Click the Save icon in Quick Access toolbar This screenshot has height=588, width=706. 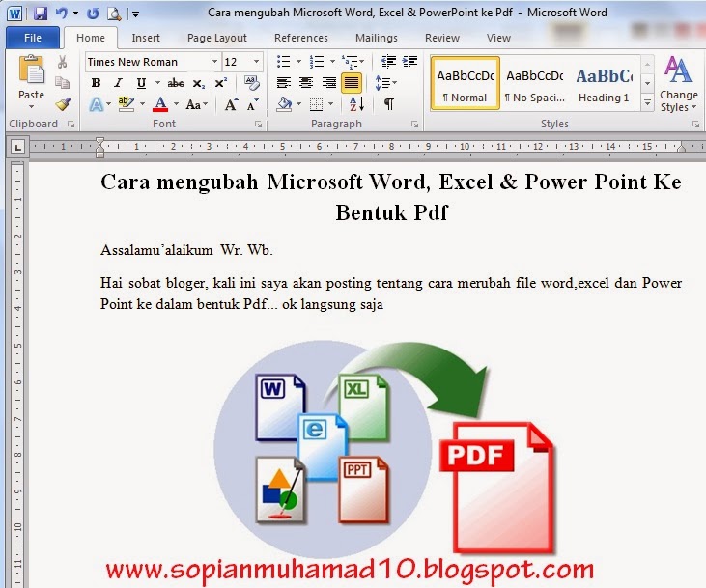click(41, 14)
